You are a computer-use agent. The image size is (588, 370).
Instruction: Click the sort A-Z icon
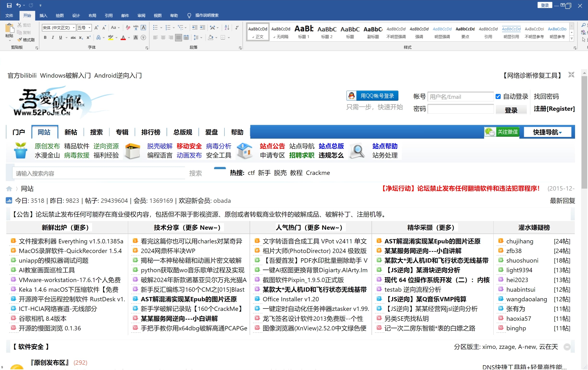(x=227, y=28)
